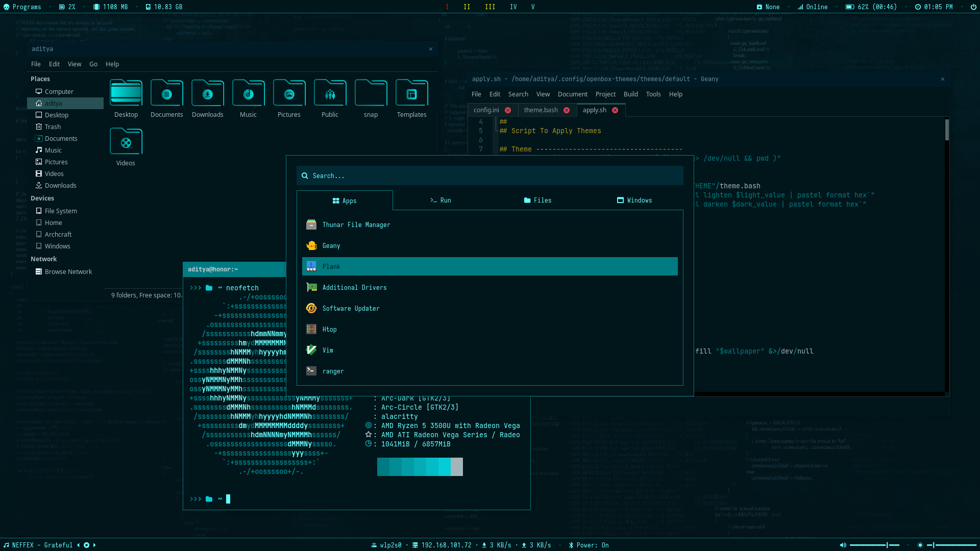Screen dimensions: 980x551
Task: Click the power icon in top bar
Action: 973,7
